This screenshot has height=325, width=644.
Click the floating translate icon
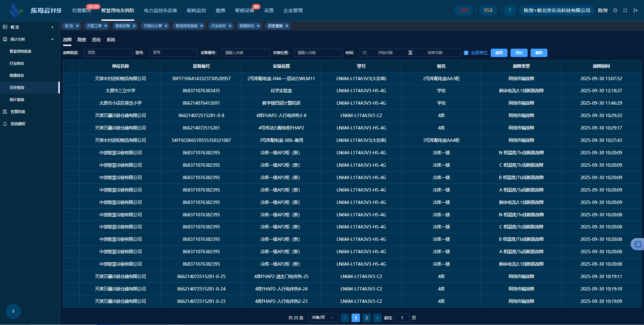[x=637, y=244]
